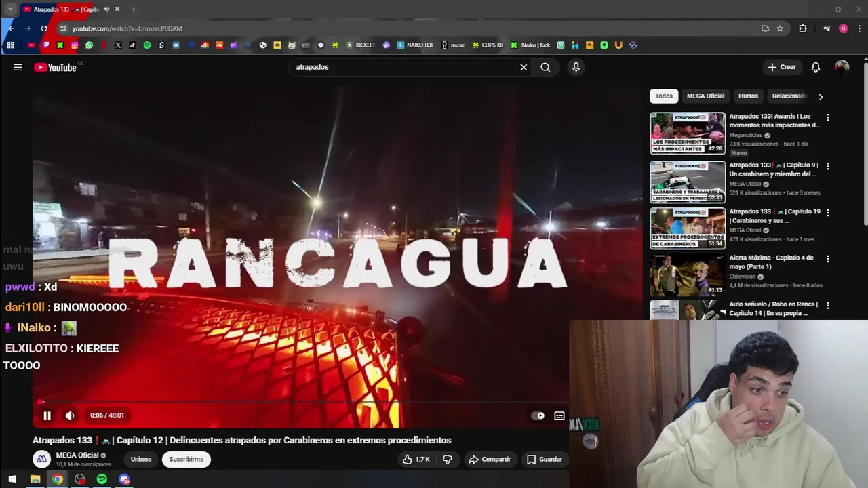The height and width of the screenshot is (488, 868).
Task: Open the YouTube account avatar menu
Action: pos(842,67)
